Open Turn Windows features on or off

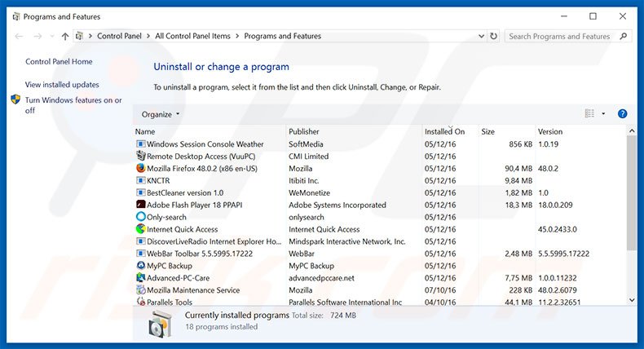coord(73,105)
